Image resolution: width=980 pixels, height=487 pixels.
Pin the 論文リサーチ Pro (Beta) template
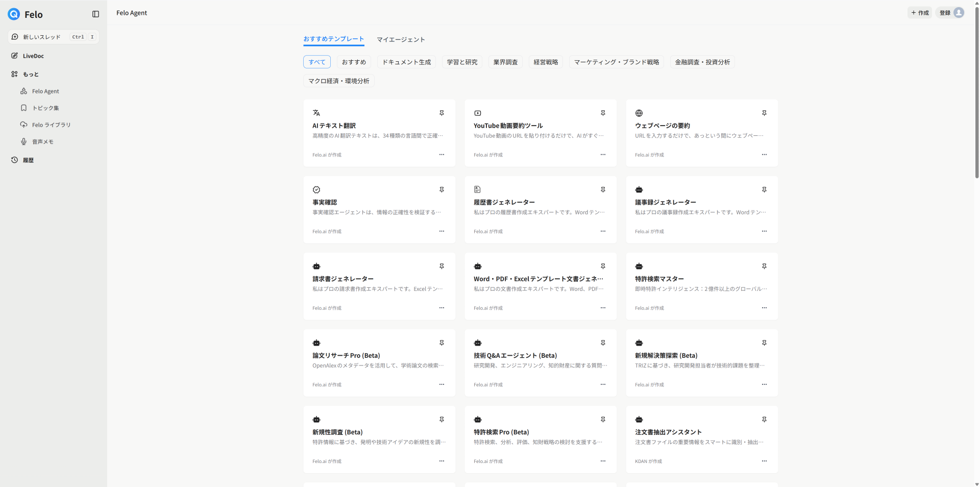pyautogui.click(x=442, y=343)
